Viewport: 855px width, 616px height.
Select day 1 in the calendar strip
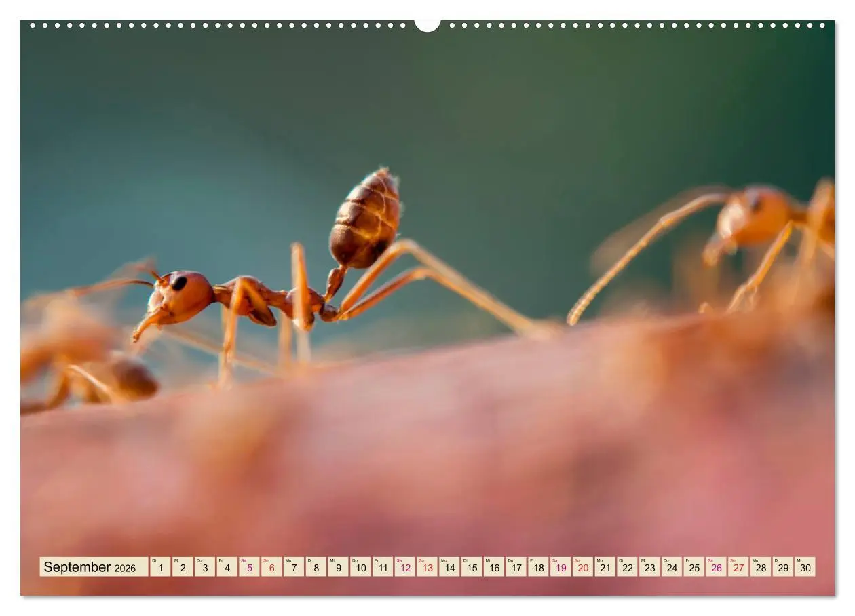(160, 567)
